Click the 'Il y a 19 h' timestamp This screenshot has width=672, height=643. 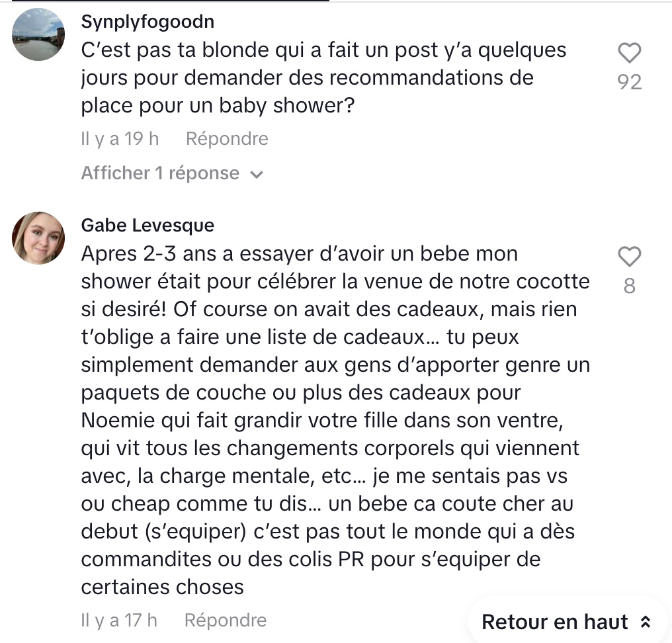[120, 139]
